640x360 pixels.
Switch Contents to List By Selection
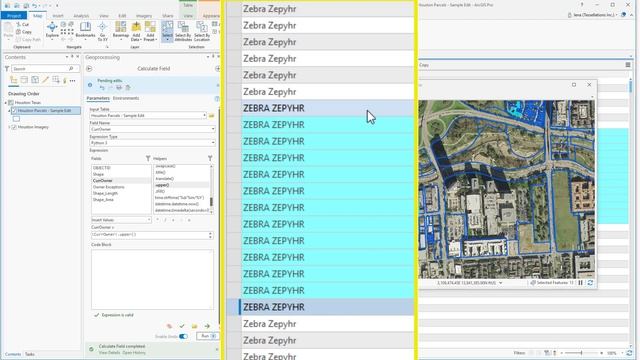pos(35,80)
